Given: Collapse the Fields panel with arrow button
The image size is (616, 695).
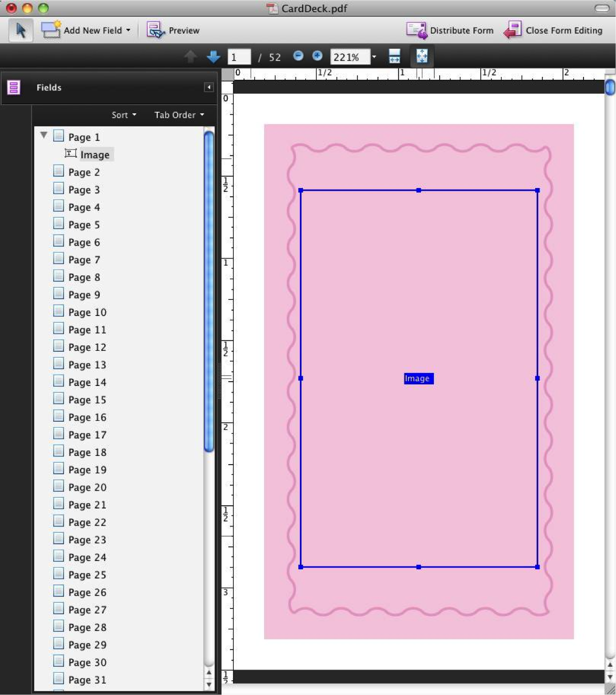Looking at the screenshot, I should 209,87.
